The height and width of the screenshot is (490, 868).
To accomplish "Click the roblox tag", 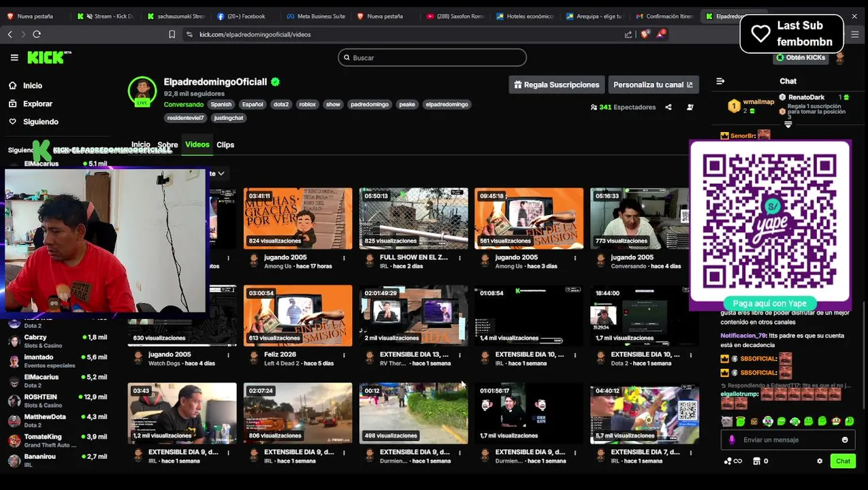I will click(x=308, y=105).
